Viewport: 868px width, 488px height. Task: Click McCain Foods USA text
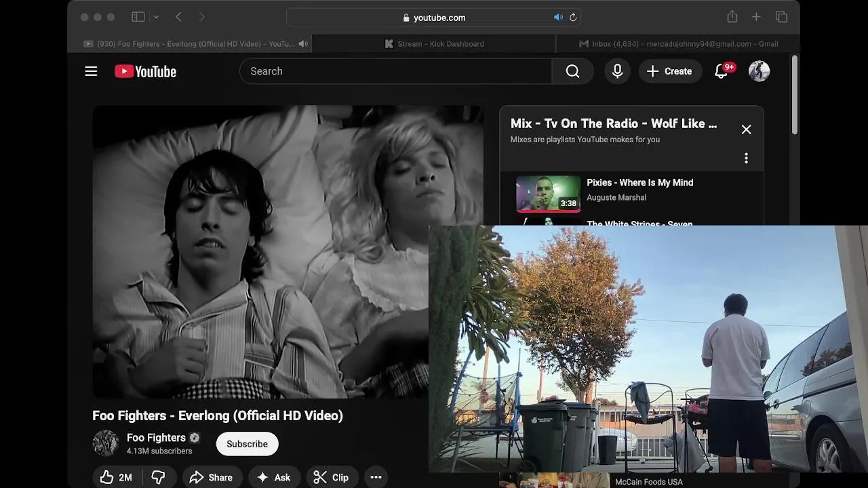649,482
